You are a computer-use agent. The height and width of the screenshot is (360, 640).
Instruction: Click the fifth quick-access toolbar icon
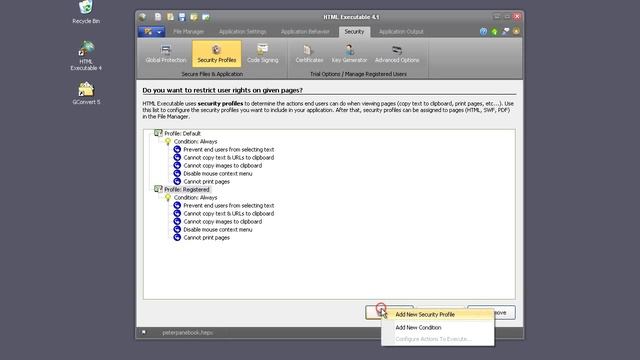206,17
